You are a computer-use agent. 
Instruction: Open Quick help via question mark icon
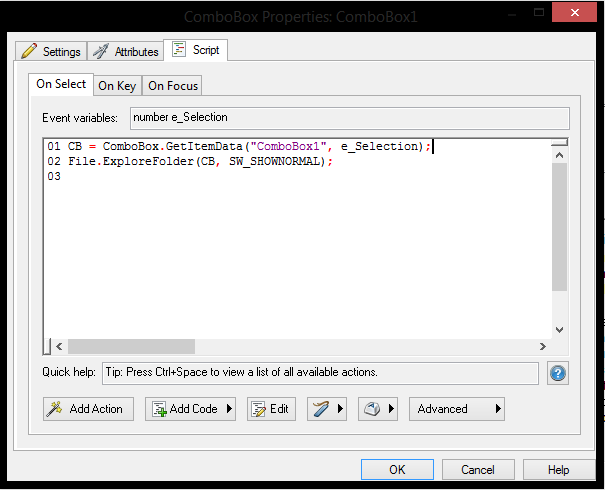pyautogui.click(x=558, y=373)
